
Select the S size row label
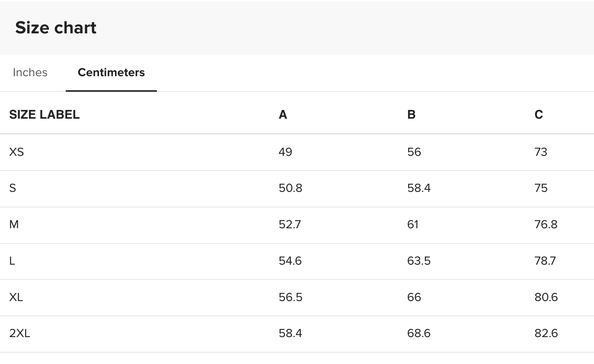pyautogui.click(x=13, y=188)
